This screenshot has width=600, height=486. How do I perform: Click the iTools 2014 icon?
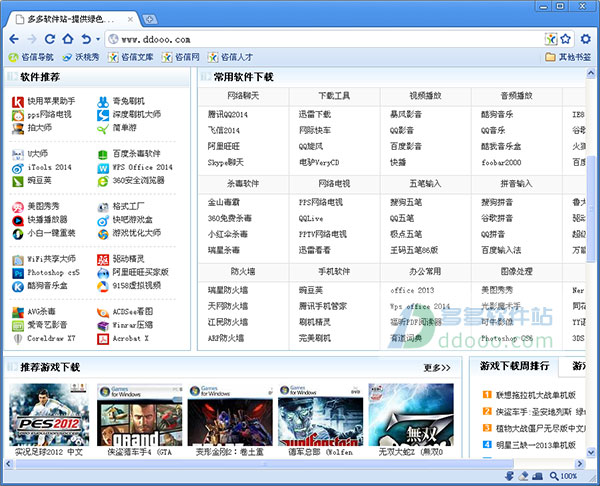pos(18,168)
